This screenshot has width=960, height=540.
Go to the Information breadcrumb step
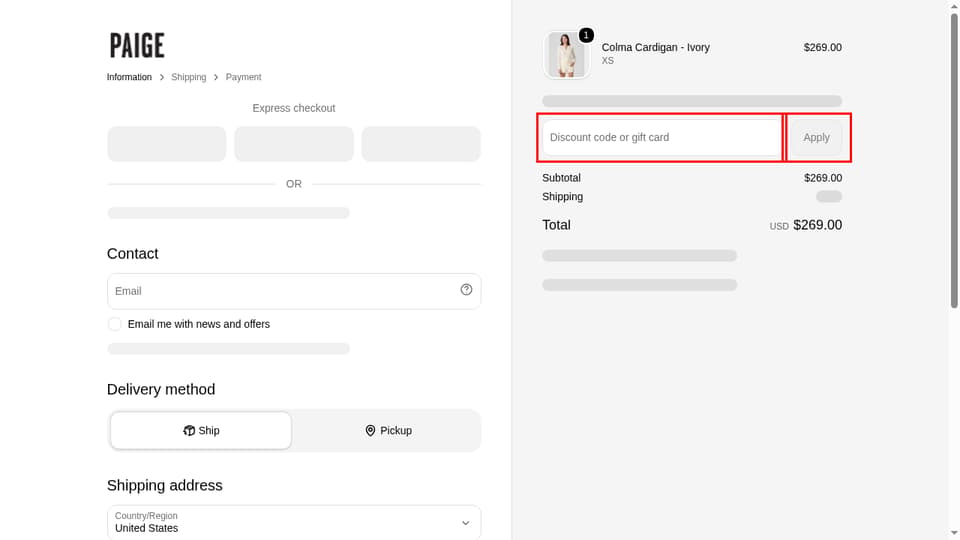129,77
